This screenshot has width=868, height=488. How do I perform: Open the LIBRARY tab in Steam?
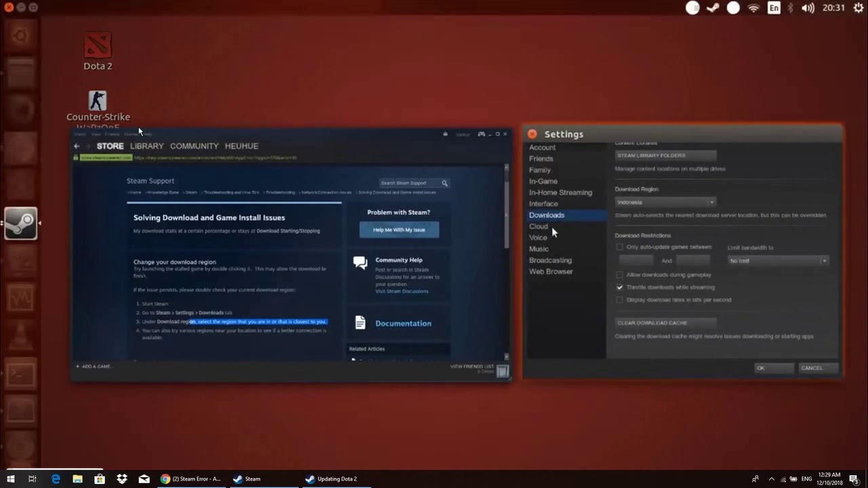click(146, 146)
